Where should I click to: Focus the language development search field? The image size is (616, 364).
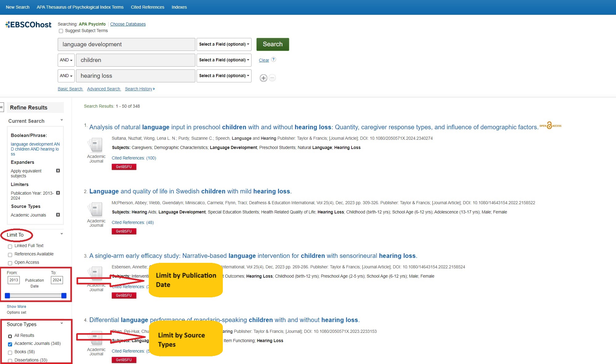[127, 44]
